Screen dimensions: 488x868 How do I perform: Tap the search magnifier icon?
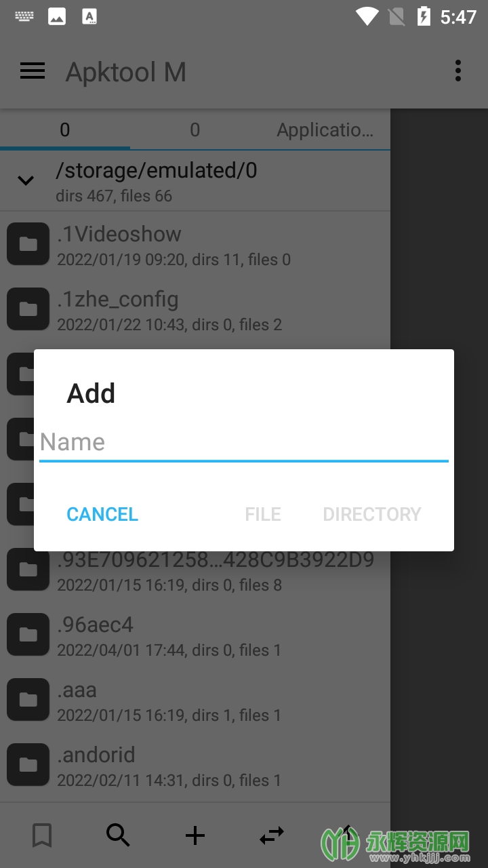tap(118, 835)
